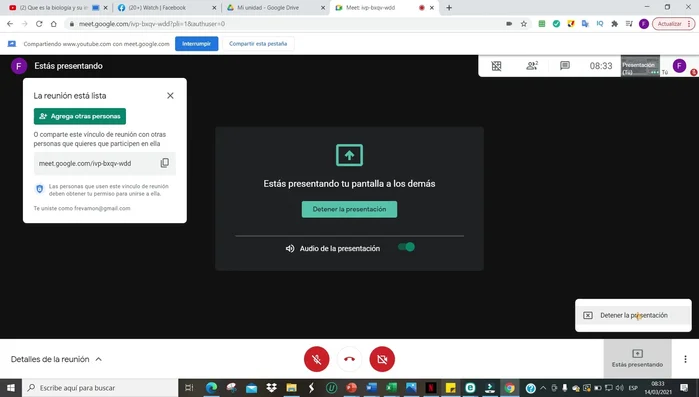
Task: Select 'Detener la presentación' in the popup menu
Action: click(x=633, y=315)
